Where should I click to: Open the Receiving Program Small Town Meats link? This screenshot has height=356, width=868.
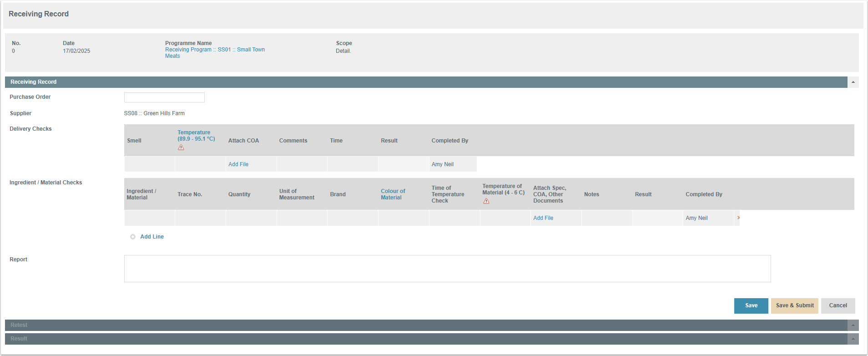point(215,53)
